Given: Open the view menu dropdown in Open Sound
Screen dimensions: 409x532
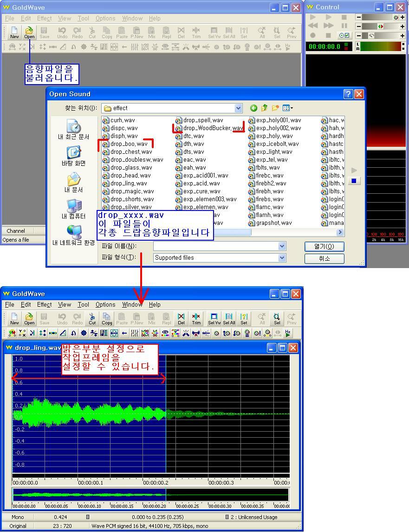Looking at the screenshot, I should coord(288,108).
